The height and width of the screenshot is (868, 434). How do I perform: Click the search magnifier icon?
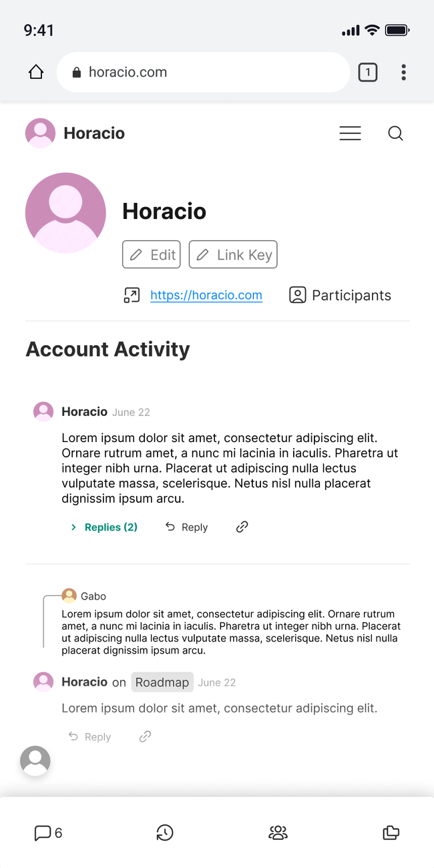coord(395,134)
